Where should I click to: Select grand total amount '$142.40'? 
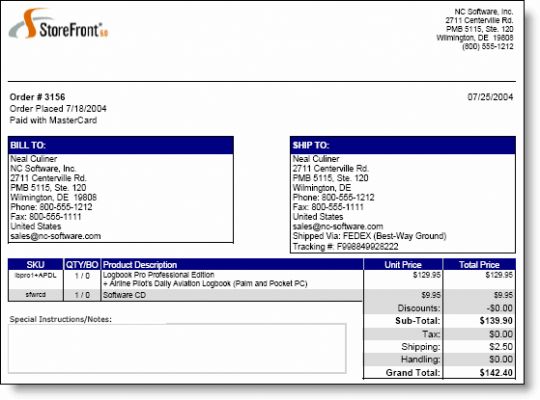coord(496,372)
